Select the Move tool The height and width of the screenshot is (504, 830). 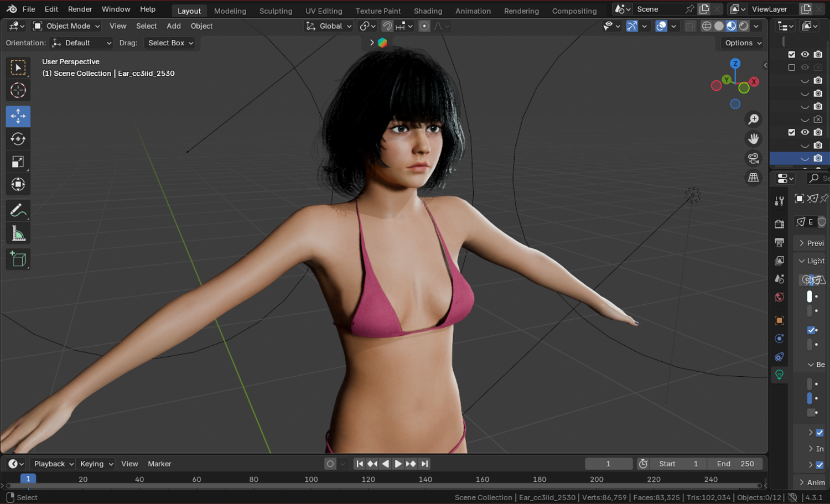tap(18, 116)
